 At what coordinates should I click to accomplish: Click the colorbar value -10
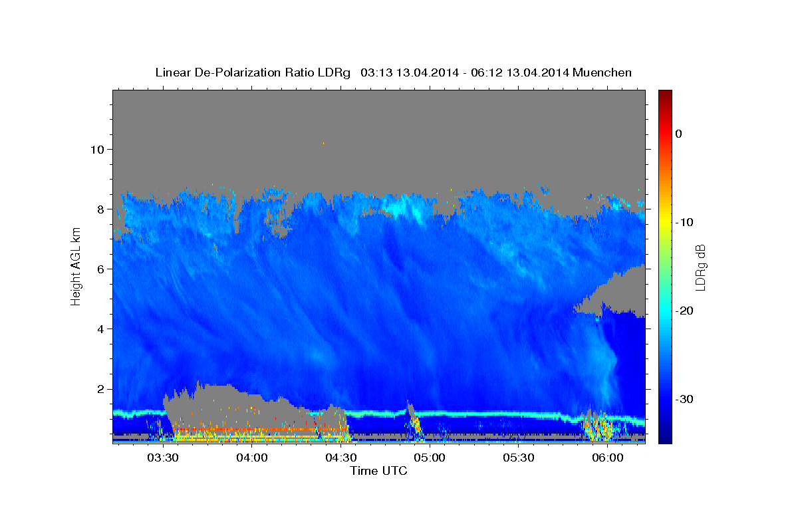pos(684,222)
